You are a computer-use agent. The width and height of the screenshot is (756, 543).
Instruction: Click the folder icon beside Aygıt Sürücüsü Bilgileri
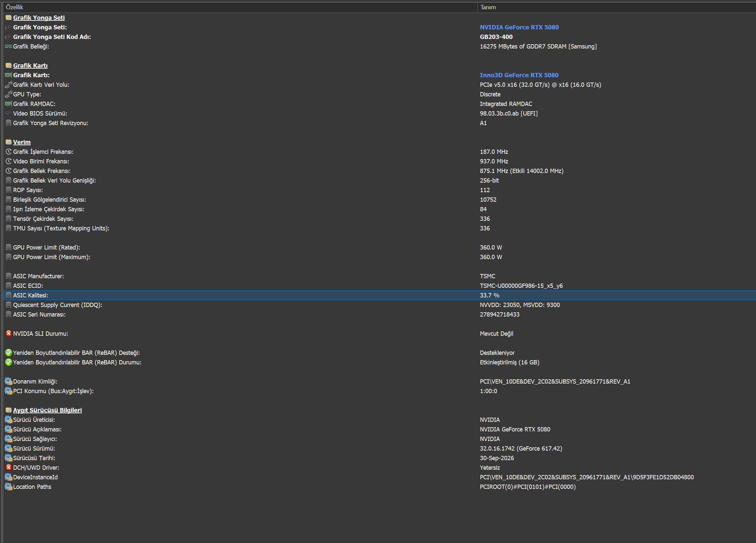pyautogui.click(x=9, y=410)
